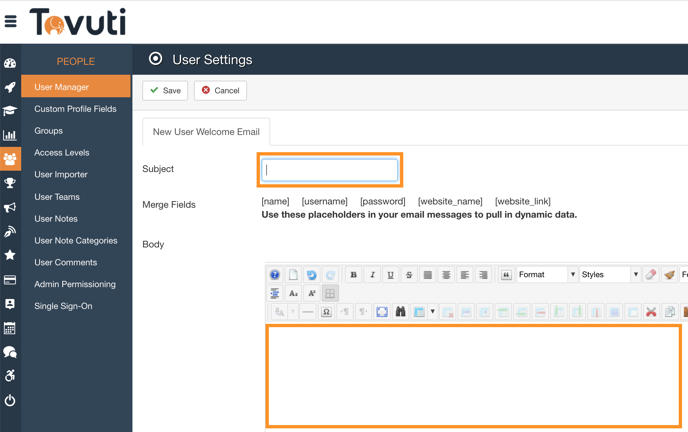
Task: Click the megaphone icon in sidebar
Action: pyautogui.click(x=10, y=207)
